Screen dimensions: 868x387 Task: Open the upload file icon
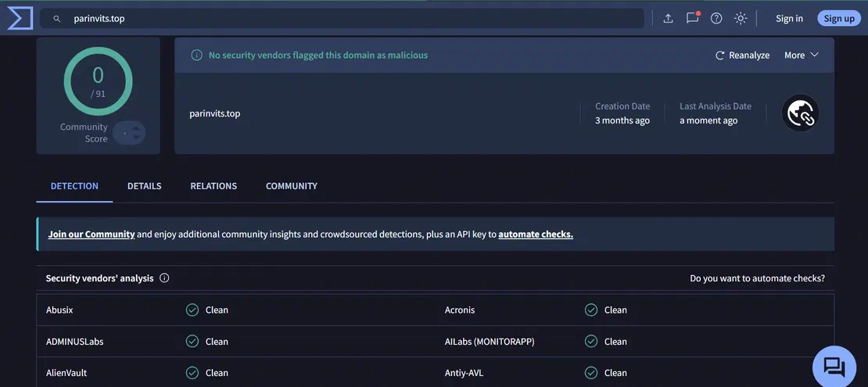668,18
